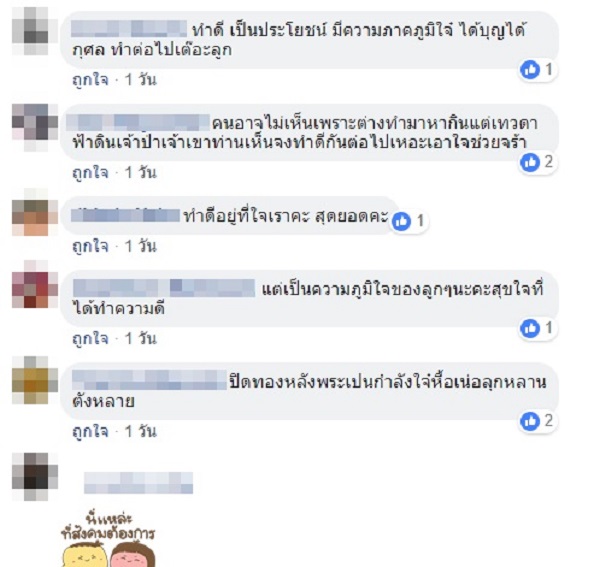Open third commenter's profile avatar

pos(35,212)
